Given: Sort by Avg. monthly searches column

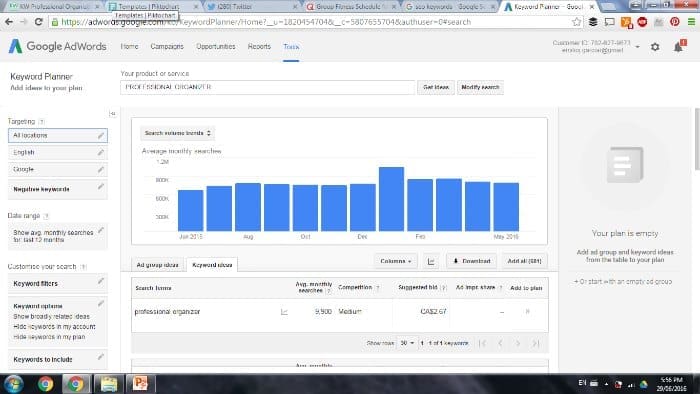Looking at the screenshot, I should pyautogui.click(x=314, y=287).
